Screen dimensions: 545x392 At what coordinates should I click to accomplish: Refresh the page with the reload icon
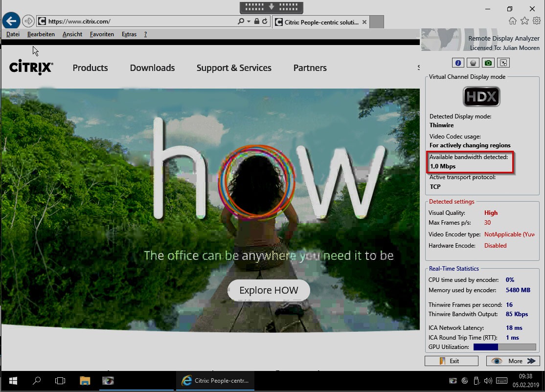[x=265, y=21]
